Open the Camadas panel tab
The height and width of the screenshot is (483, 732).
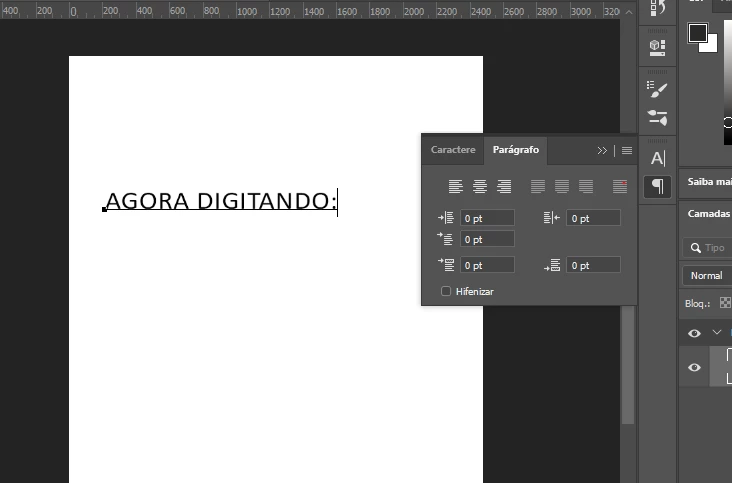point(709,213)
